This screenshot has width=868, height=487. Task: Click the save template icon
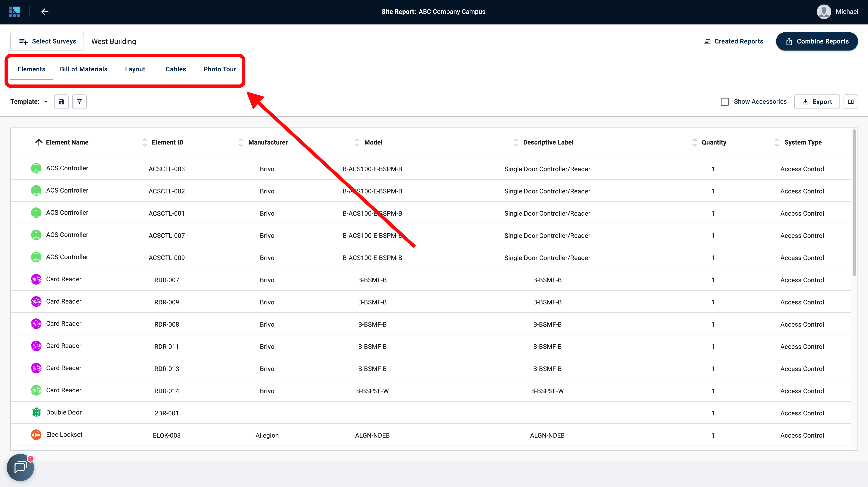(x=61, y=102)
